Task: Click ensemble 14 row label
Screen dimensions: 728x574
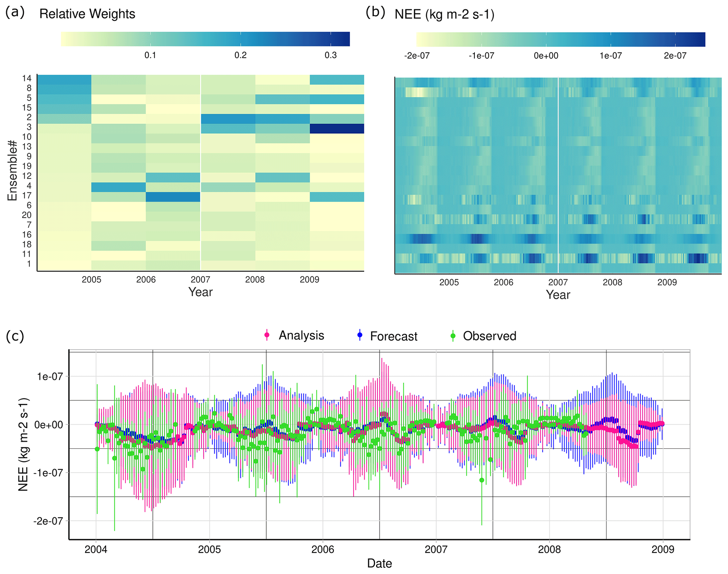Action: point(27,78)
